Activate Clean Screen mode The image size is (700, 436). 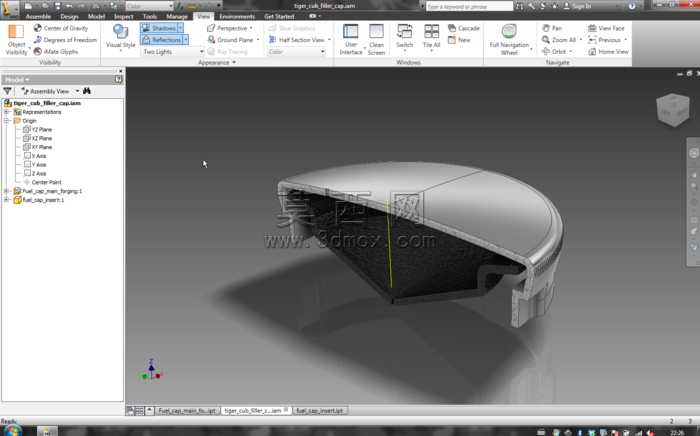tap(376, 39)
